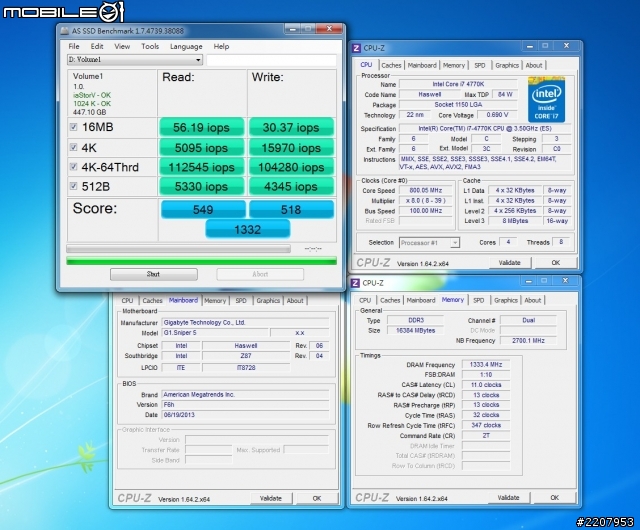
Task: Open the Language menu in AS SSD
Action: point(186,46)
